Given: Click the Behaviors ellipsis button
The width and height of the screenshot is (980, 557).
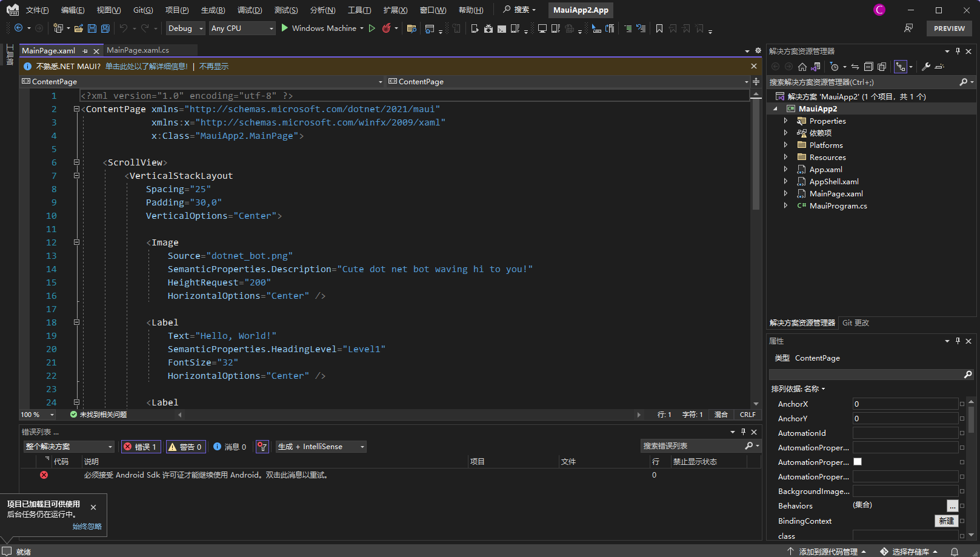Looking at the screenshot, I should point(953,505).
